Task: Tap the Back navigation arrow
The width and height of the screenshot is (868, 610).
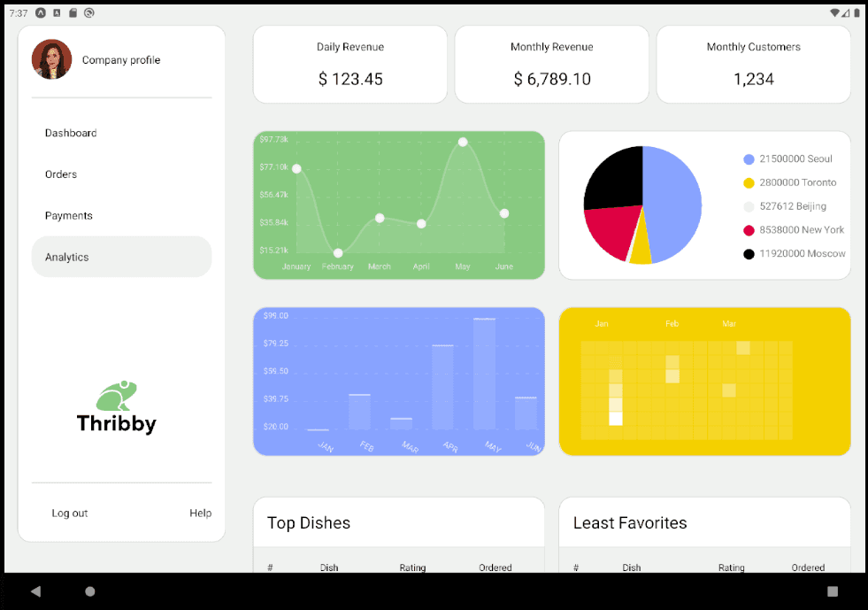Action: tap(35, 591)
